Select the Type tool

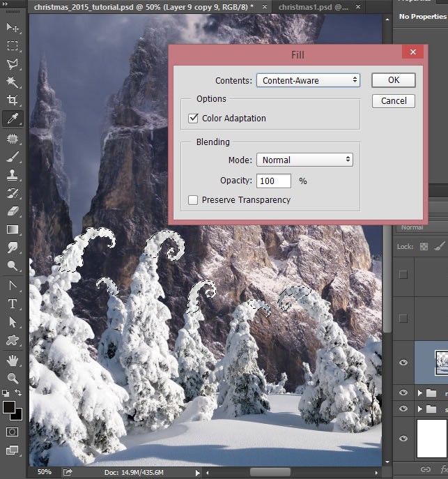(13, 303)
